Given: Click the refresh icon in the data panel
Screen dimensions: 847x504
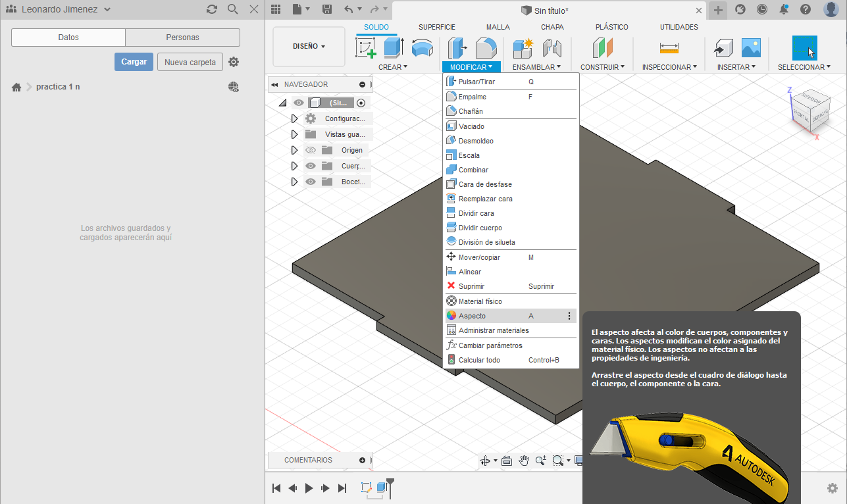Looking at the screenshot, I should (211, 9).
